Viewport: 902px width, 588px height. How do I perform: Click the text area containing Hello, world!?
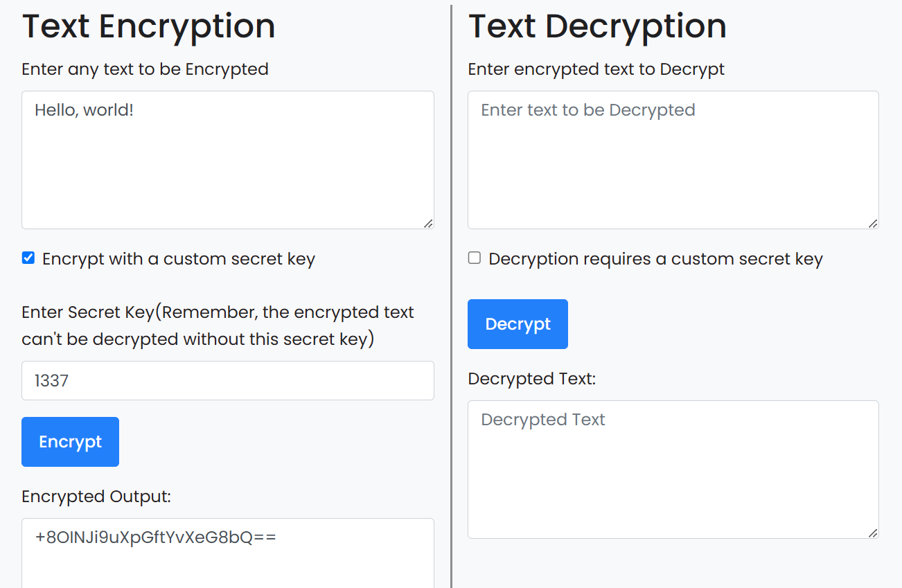point(228,160)
